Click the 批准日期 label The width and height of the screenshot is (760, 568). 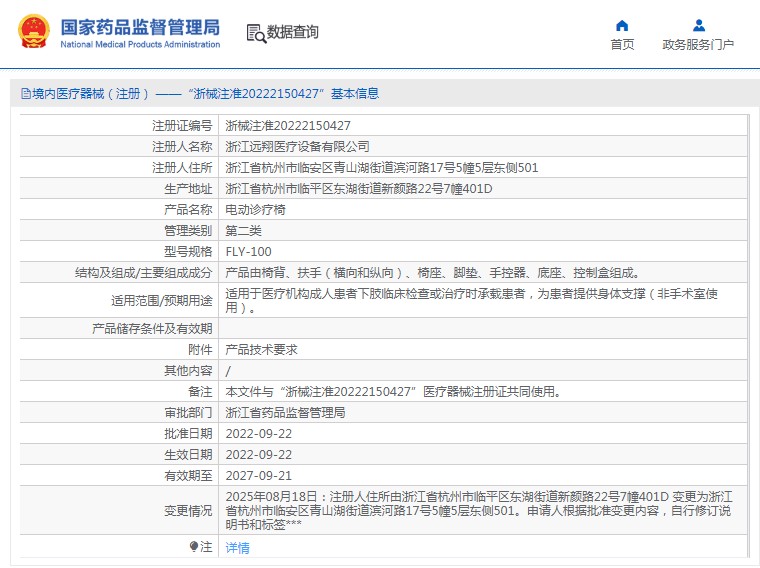click(x=188, y=434)
